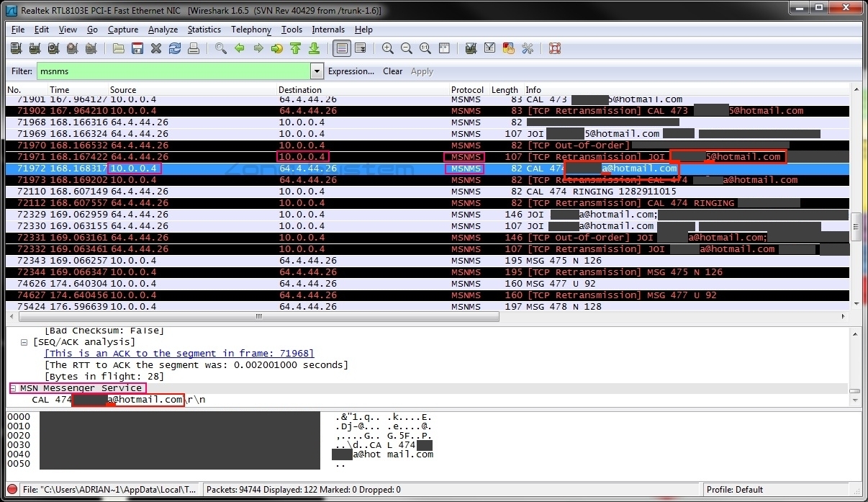Select the RTT to ACK segment line

[196, 365]
